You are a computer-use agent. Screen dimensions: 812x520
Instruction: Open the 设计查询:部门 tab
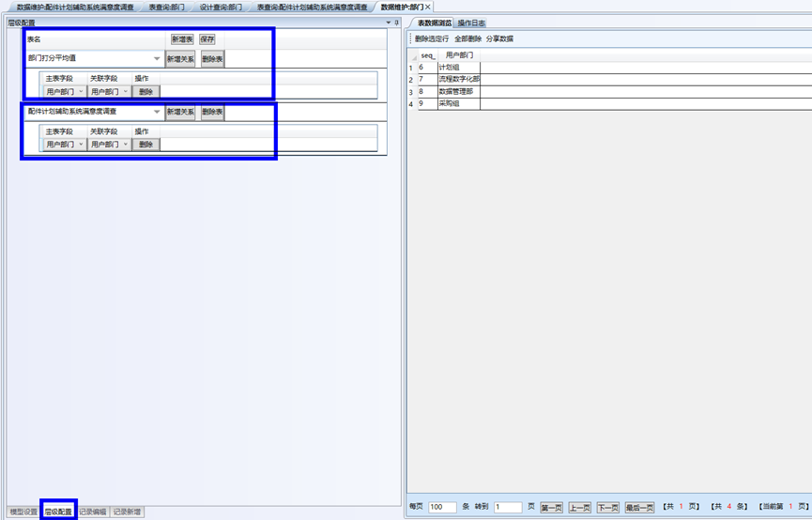point(221,8)
